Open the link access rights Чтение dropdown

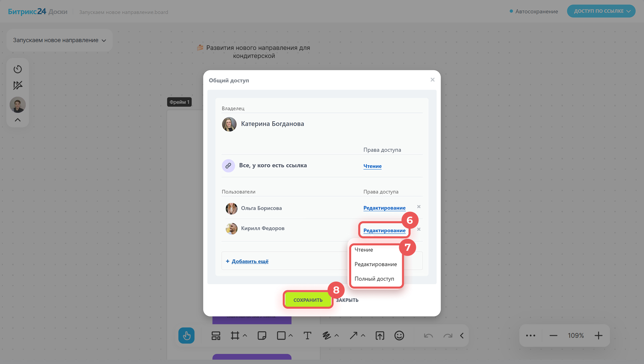pos(372,166)
